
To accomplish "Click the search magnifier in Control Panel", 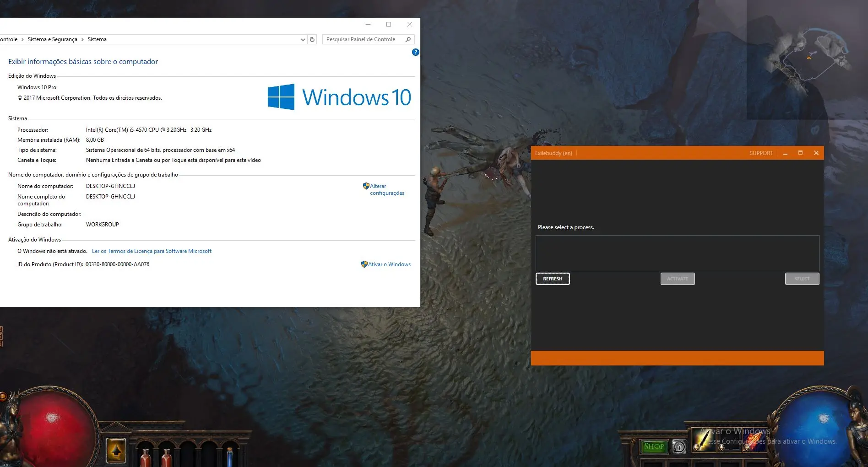I will [x=408, y=39].
